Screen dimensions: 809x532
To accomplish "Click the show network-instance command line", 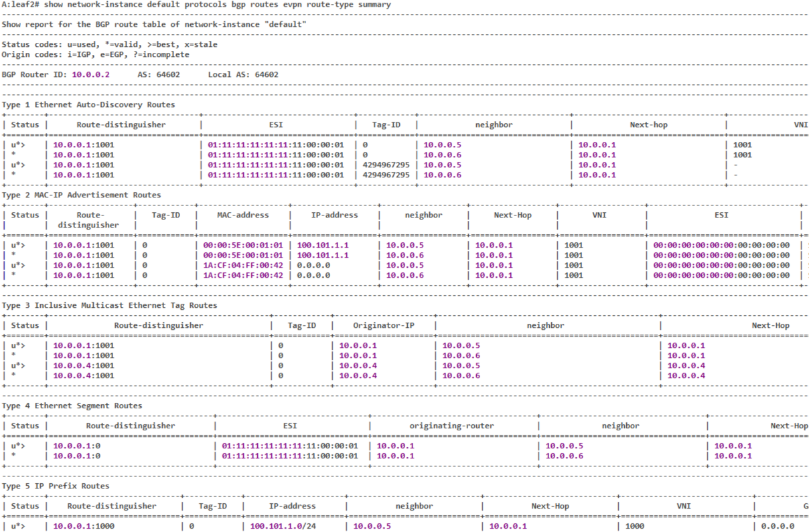I will pyautogui.click(x=196, y=5).
